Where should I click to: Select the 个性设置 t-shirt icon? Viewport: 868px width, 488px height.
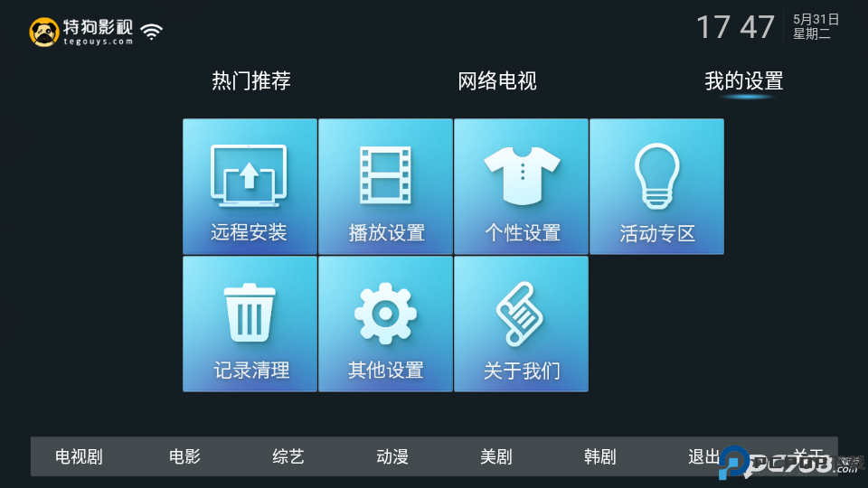[522, 176]
